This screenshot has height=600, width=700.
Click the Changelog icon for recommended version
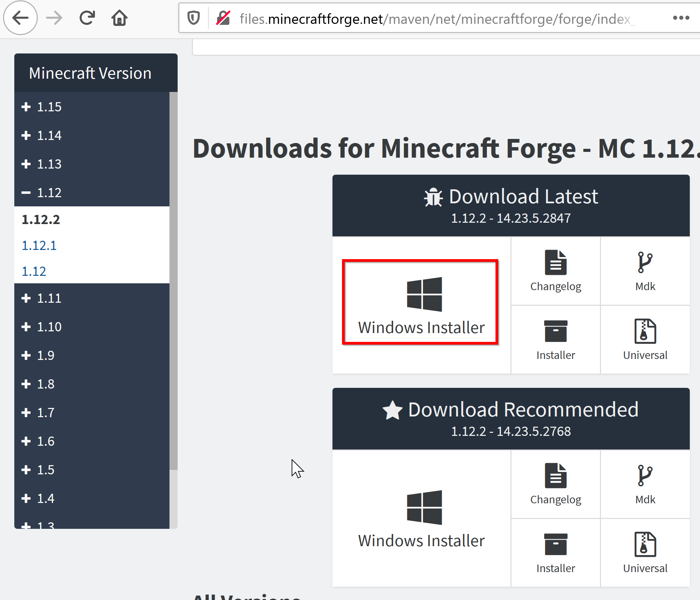[556, 476]
